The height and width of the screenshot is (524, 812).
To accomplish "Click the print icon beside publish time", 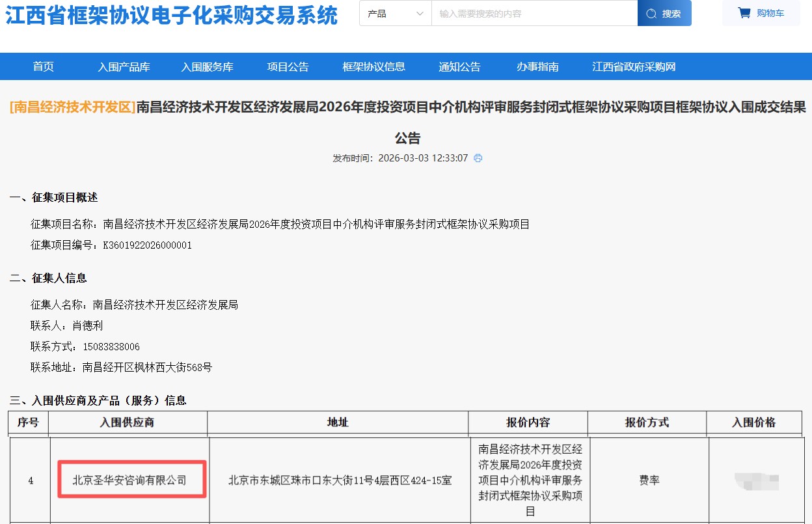I will pyautogui.click(x=478, y=158).
